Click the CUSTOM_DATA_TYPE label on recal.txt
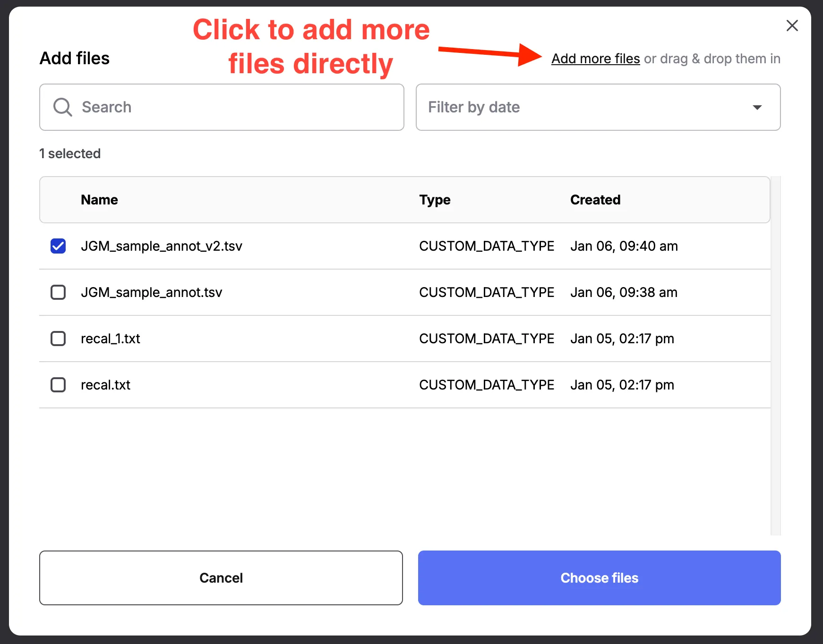Image resolution: width=823 pixels, height=644 pixels. tap(486, 385)
